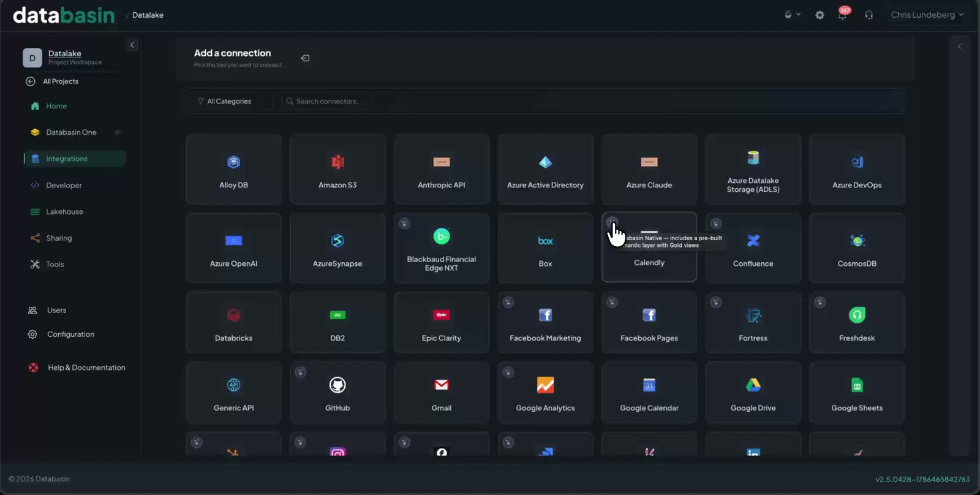Open Tools in the sidebar
This screenshot has width=980, height=495.
tap(75, 264)
